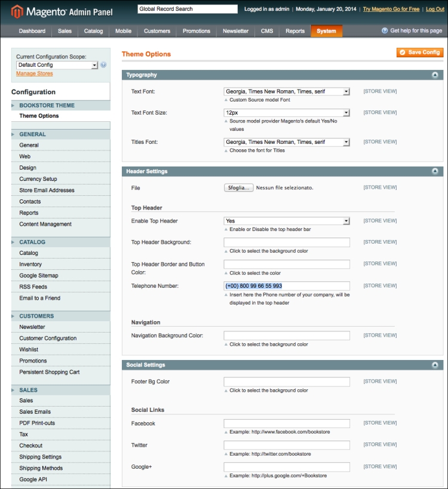Open the Catalog menu in the top navigation
448x489 pixels.
pyautogui.click(x=93, y=31)
